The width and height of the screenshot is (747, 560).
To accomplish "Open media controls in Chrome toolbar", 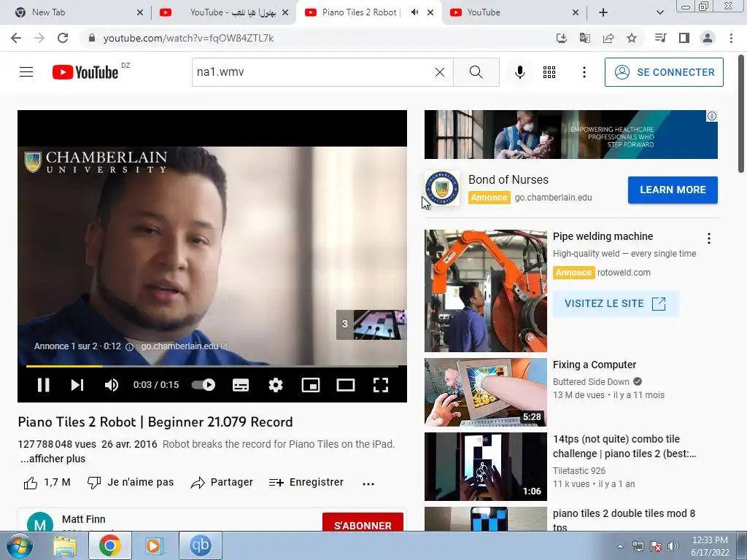I will point(660,38).
